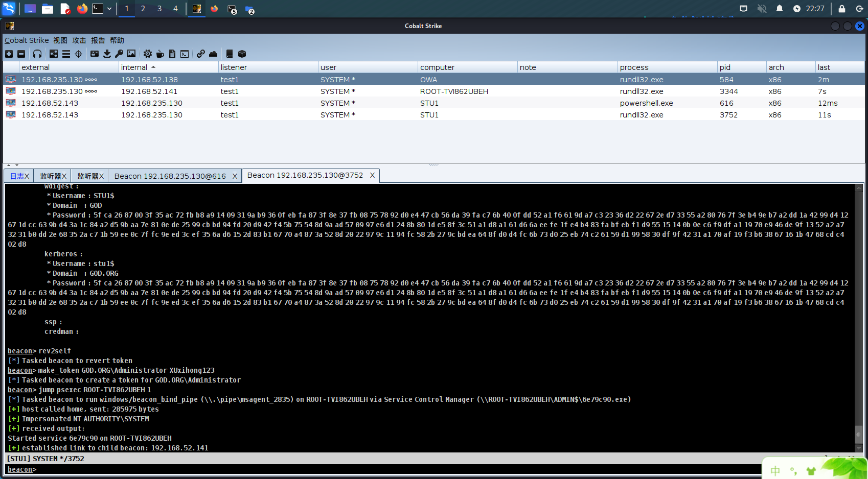The width and height of the screenshot is (868, 479).
Task: Click the cloud manage sites icon
Action: pos(213,54)
